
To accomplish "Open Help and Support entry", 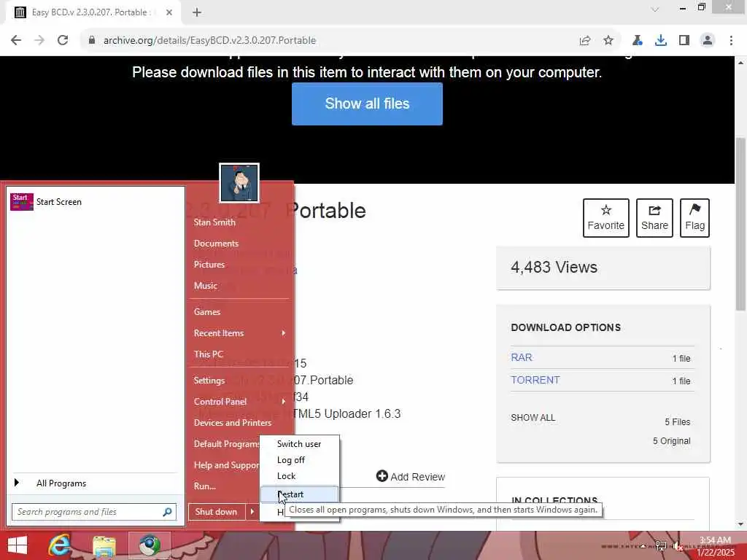I will (225, 464).
